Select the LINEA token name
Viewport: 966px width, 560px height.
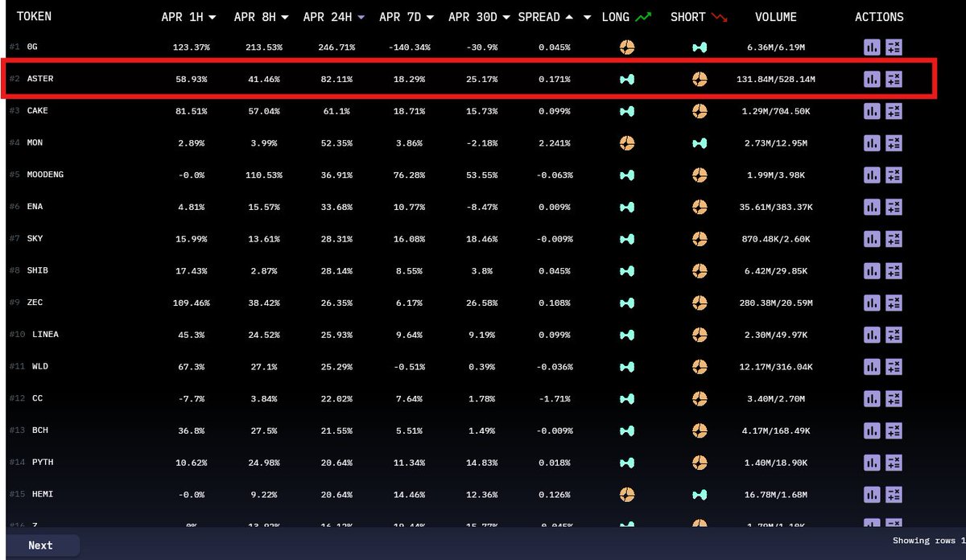(x=45, y=335)
